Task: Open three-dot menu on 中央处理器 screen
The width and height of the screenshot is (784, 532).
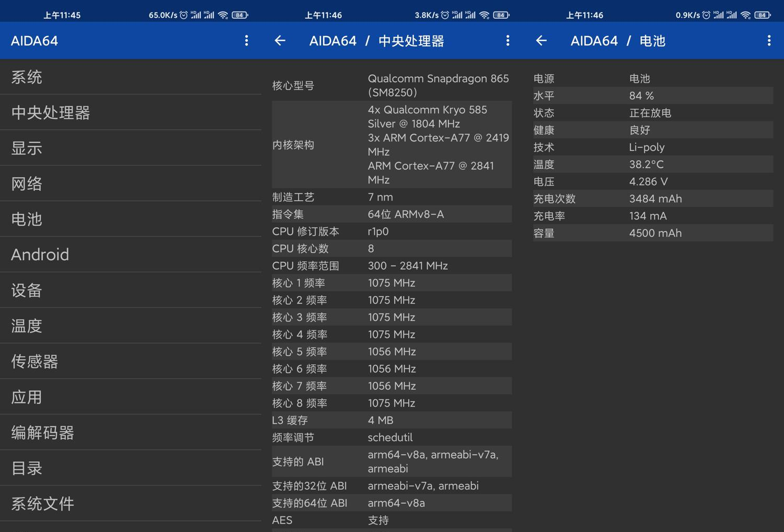Action: click(x=508, y=41)
